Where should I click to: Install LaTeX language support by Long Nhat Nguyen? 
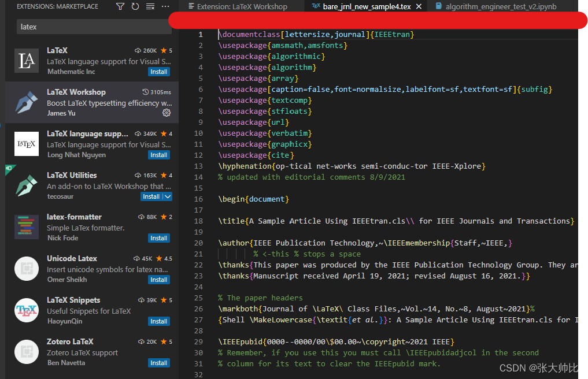click(158, 155)
